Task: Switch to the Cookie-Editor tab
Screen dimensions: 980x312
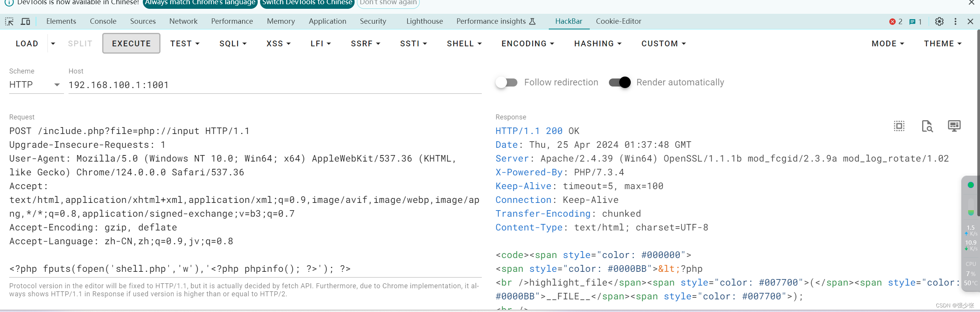Action: [x=618, y=21]
